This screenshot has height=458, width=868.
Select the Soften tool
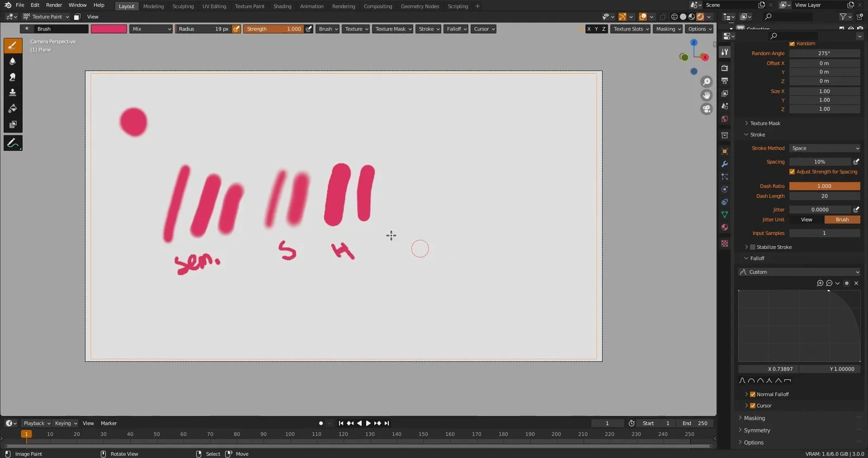click(x=13, y=61)
